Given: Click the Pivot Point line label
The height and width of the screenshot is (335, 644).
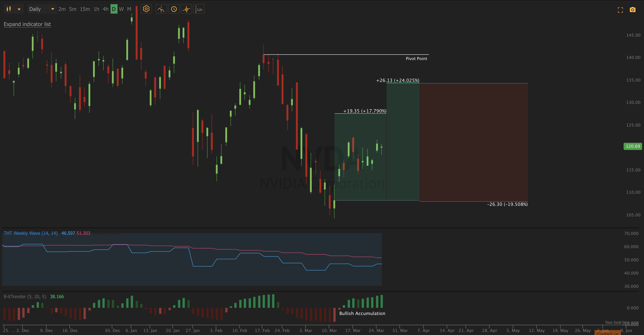Looking at the screenshot, I should (416, 59).
